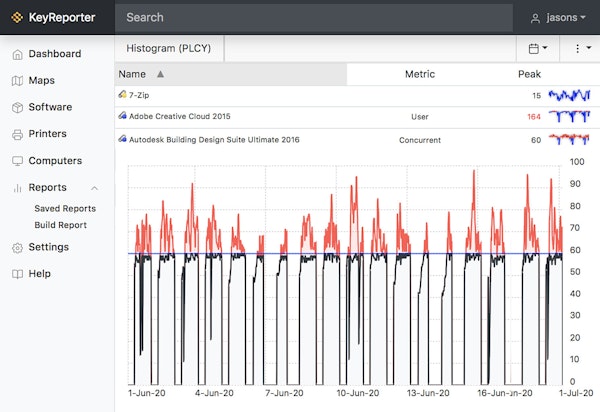The height and width of the screenshot is (412, 600).
Task: Click the 7-Jun-20 axis label
Action: [x=284, y=393]
